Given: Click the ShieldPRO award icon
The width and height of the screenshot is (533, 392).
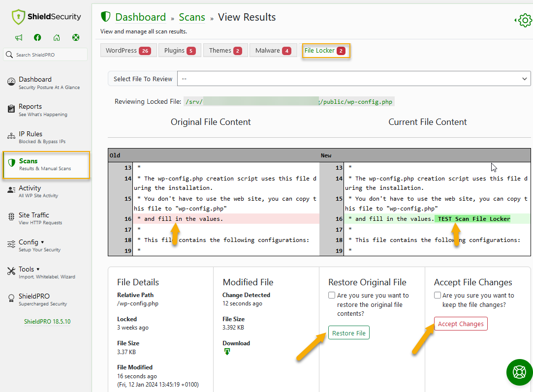Looking at the screenshot, I should (x=11, y=298).
